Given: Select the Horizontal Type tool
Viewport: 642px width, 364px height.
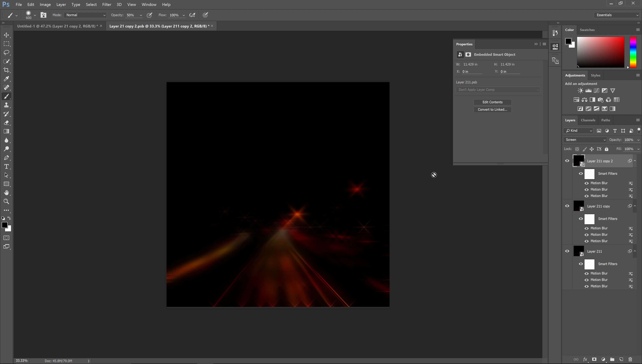Looking at the screenshot, I should [x=7, y=166].
